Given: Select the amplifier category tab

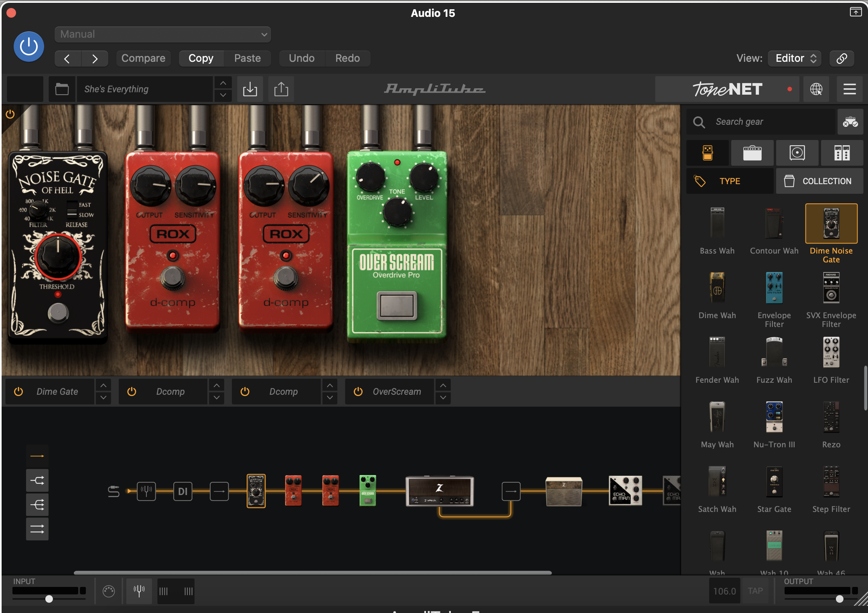Looking at the screenshot, I should (752, 153).
